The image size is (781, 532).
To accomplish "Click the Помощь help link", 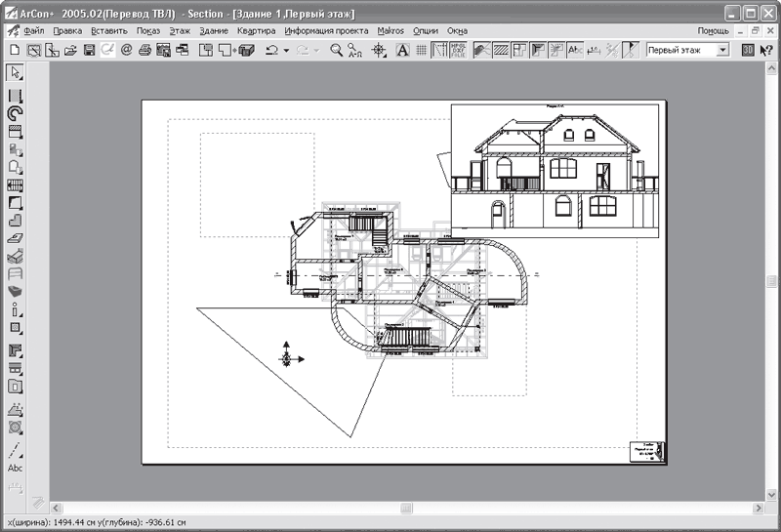I will point(713,31).
